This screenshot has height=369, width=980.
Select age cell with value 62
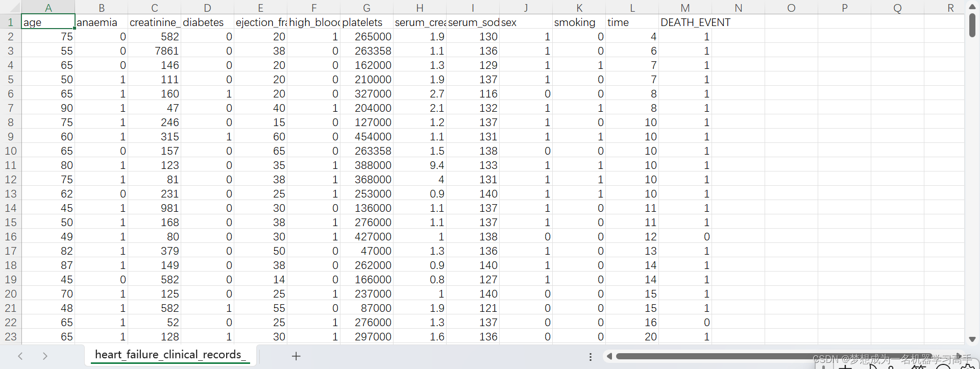(48, 193)
